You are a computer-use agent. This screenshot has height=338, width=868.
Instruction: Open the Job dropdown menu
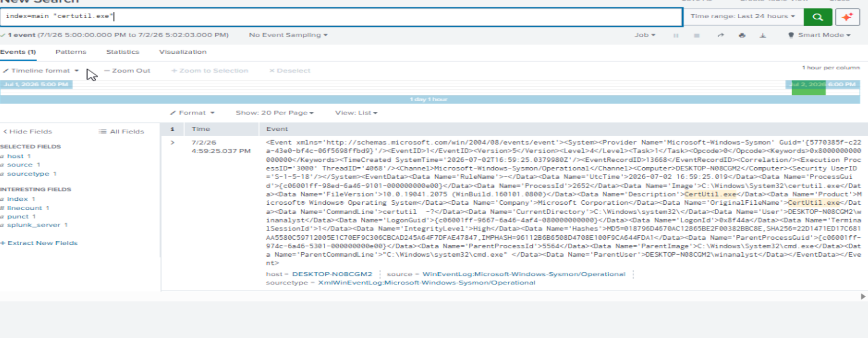645,35
